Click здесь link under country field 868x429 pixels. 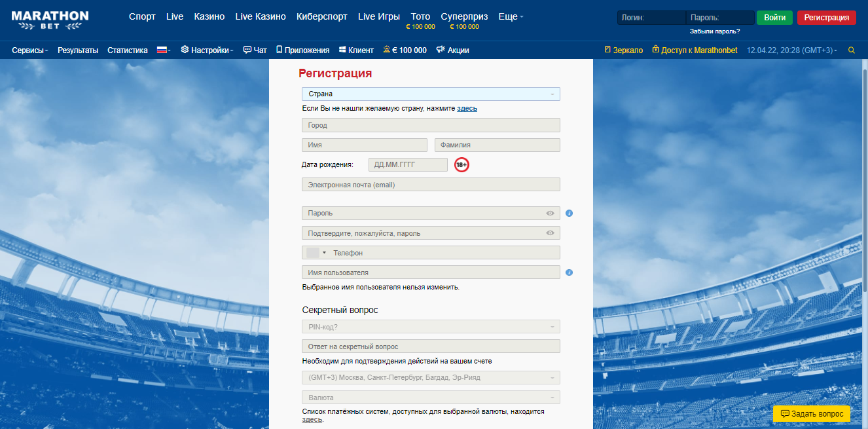pyautogui.click(x=467, y=108)
